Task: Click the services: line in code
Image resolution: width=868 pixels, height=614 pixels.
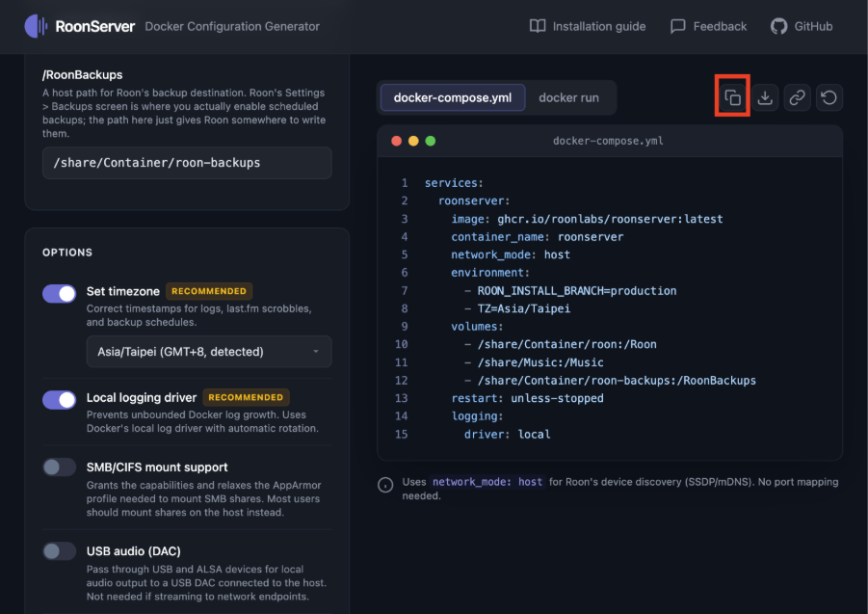Action: (454, 183)
